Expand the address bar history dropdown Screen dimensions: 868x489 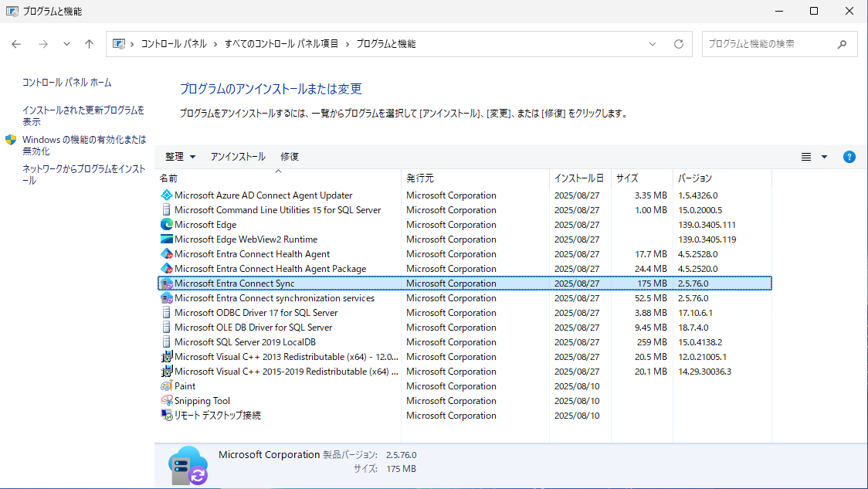pyautogui.click(x=652, y=44)
